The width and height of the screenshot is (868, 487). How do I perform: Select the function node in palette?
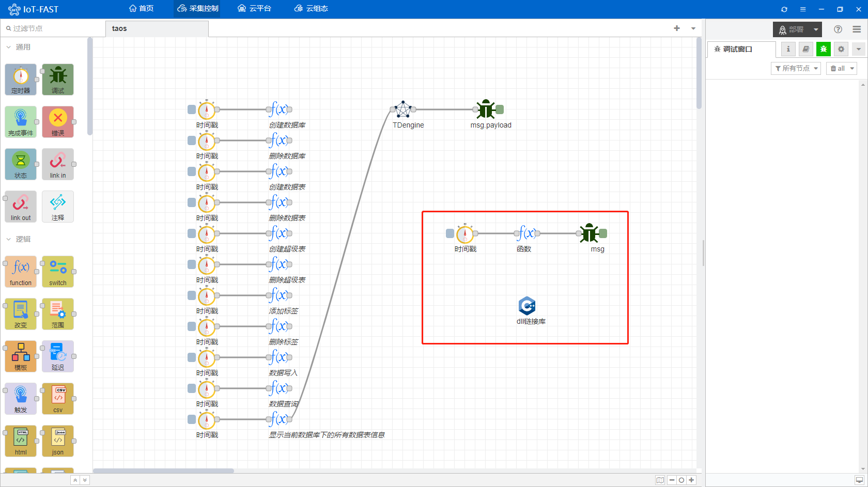[x=21, y=272]
